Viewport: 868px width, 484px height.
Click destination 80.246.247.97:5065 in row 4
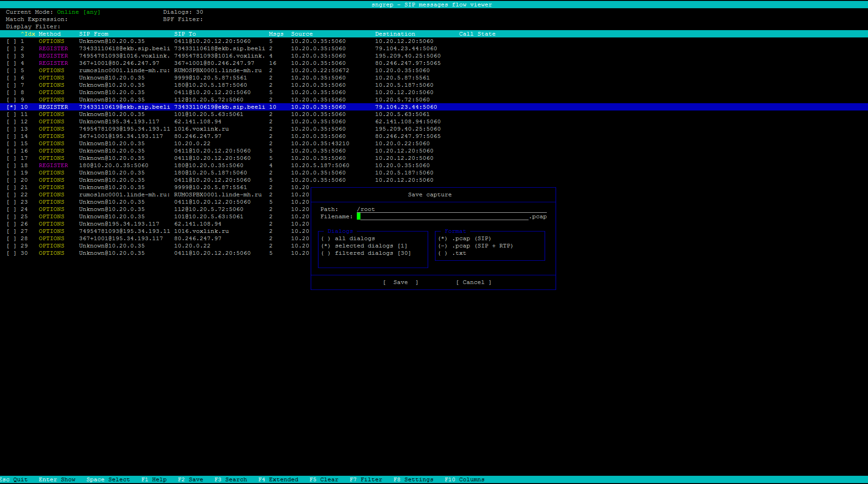tap(408, 63)
